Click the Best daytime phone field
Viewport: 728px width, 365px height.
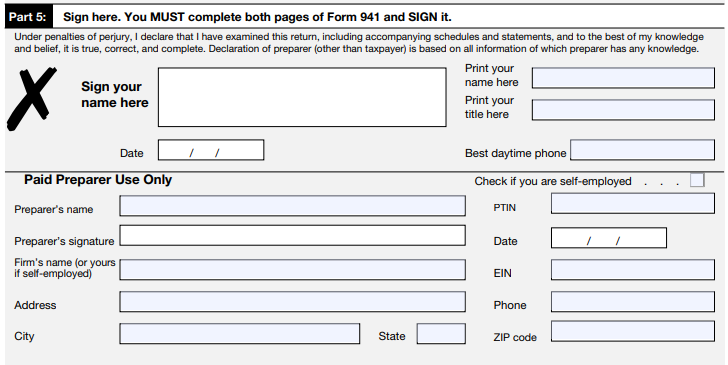[643, 150]
